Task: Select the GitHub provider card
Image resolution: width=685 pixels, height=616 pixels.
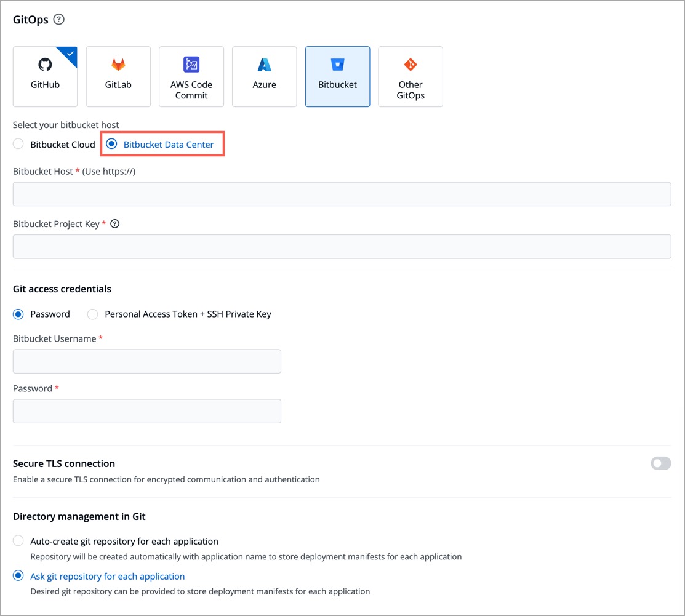Action: [45, 77]
